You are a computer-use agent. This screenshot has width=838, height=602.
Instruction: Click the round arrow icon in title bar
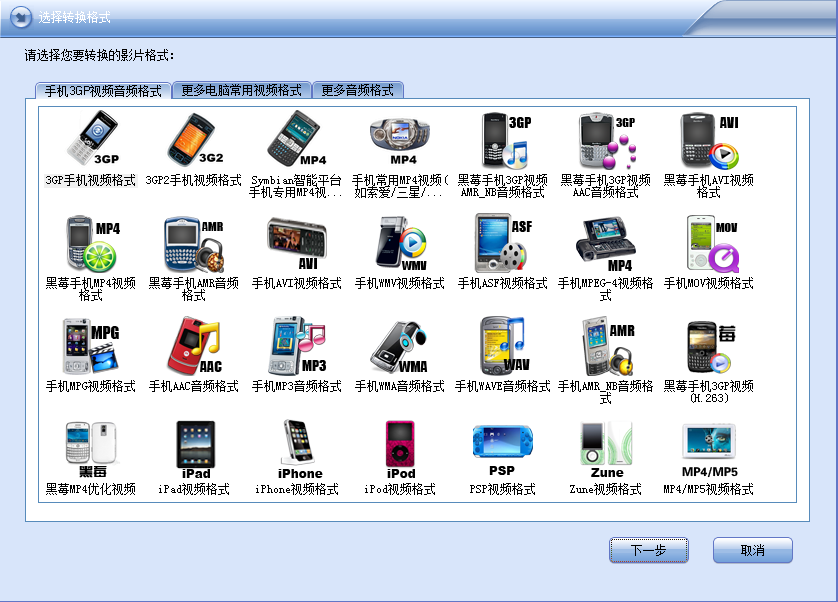[x=21, y=17]
